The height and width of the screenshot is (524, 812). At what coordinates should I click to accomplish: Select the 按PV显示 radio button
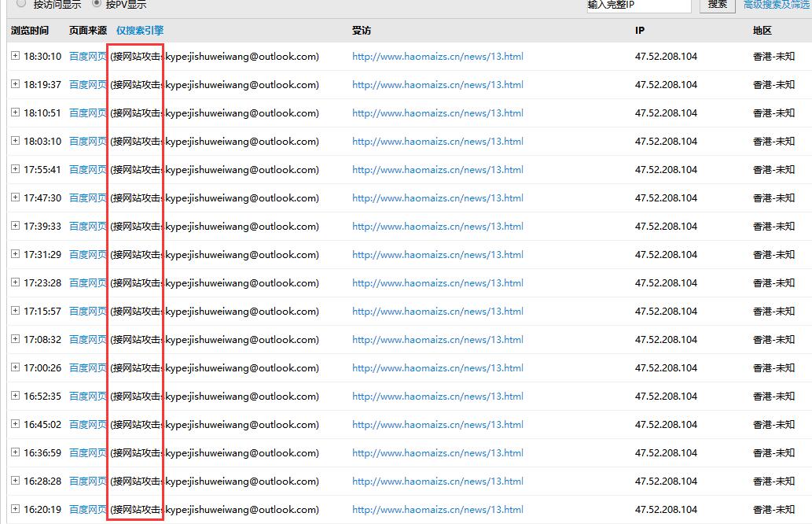pos(97,3)
